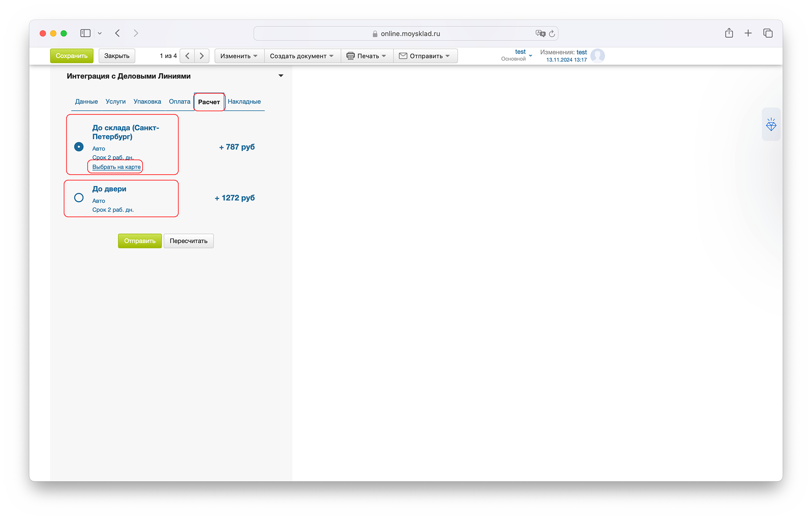This screenshot has height=520, width=812.
Task: Toggle the Safari sidebar icon
Action: pyautogui.click(x=85, y=33)
